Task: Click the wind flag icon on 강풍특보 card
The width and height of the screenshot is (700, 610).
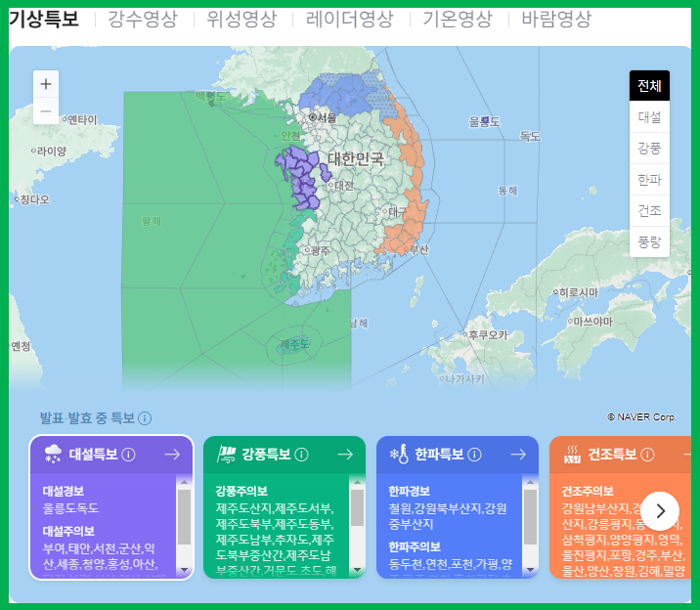Action: point(227,455)
